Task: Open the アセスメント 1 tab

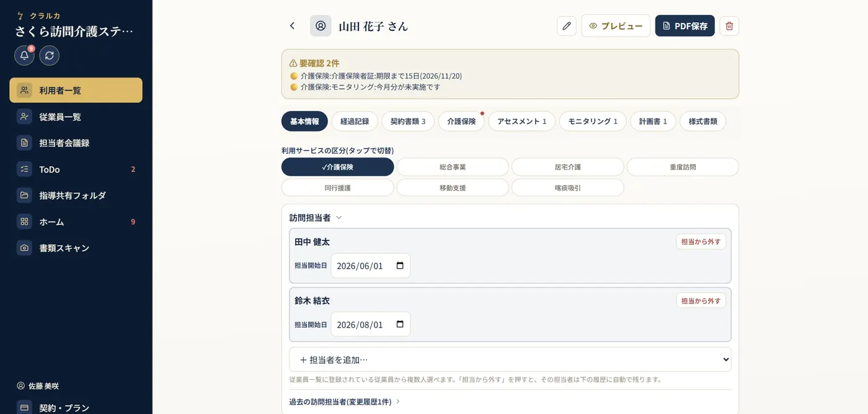Action: coord(522,121)
